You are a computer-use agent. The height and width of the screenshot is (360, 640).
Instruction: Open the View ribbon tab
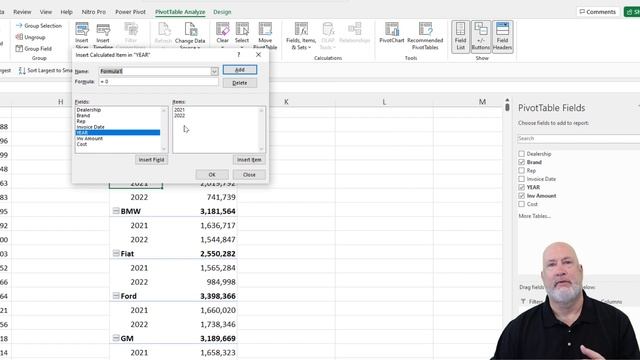(46, 12)
